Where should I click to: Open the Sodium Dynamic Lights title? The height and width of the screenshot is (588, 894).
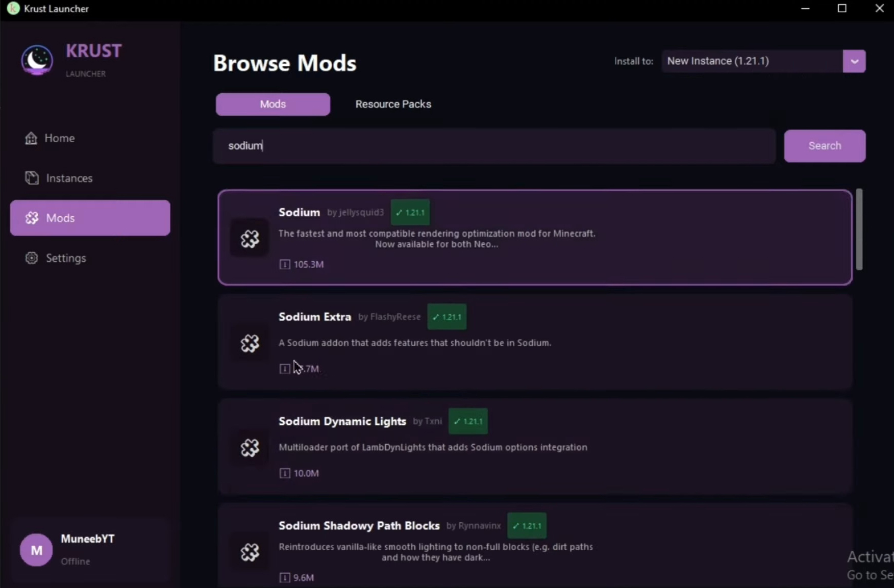tap(342, 421)
